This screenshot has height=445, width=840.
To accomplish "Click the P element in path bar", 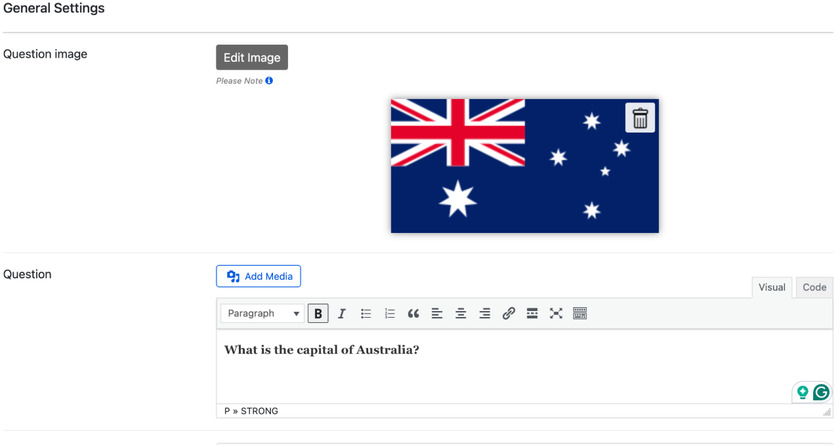I will point(227,411).
